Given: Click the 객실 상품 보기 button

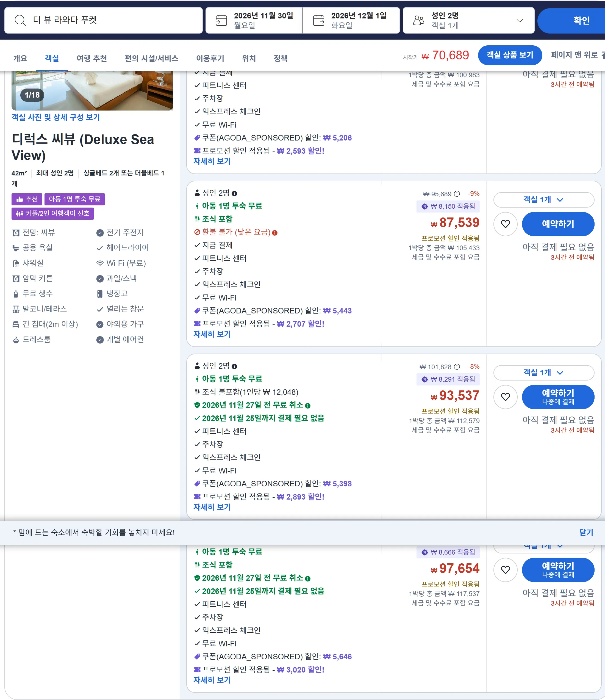Looking at the screenshot, I should point(510,55).
